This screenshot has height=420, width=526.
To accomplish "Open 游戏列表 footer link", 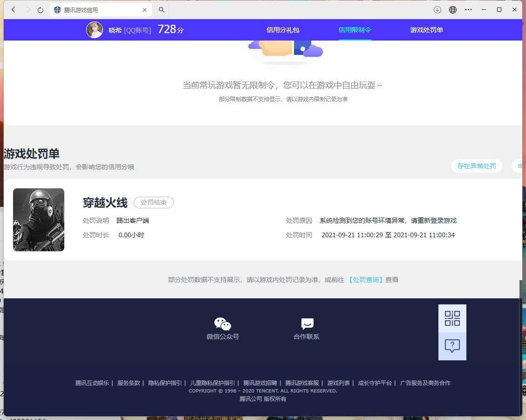I will point(339,383).
